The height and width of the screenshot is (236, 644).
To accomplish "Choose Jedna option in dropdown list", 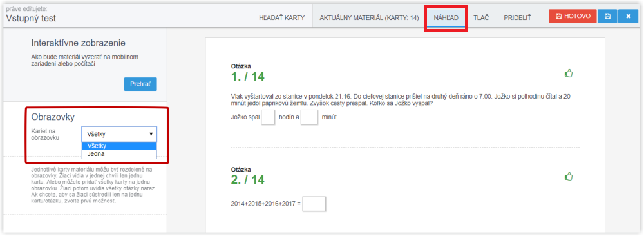I will [119, 154].
